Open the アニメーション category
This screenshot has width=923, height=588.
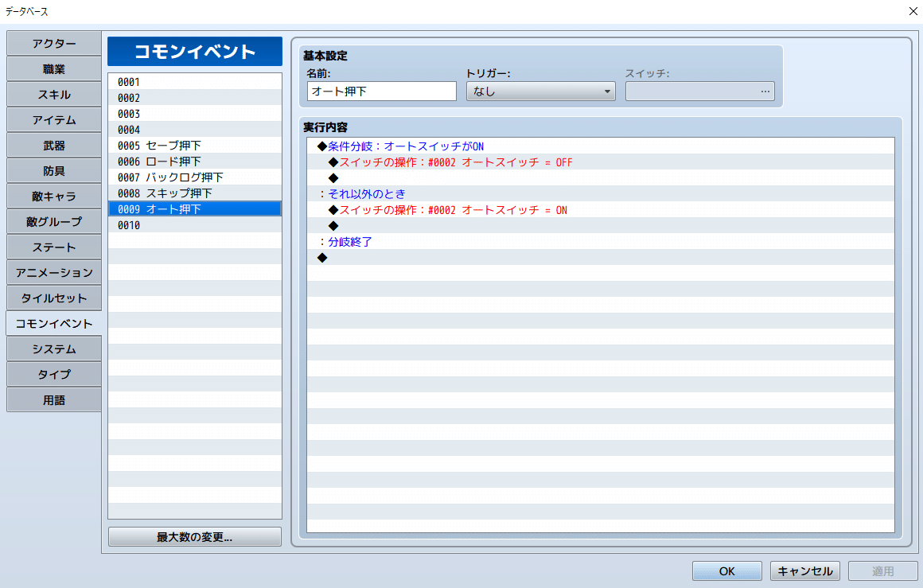[x=53, y=272]
